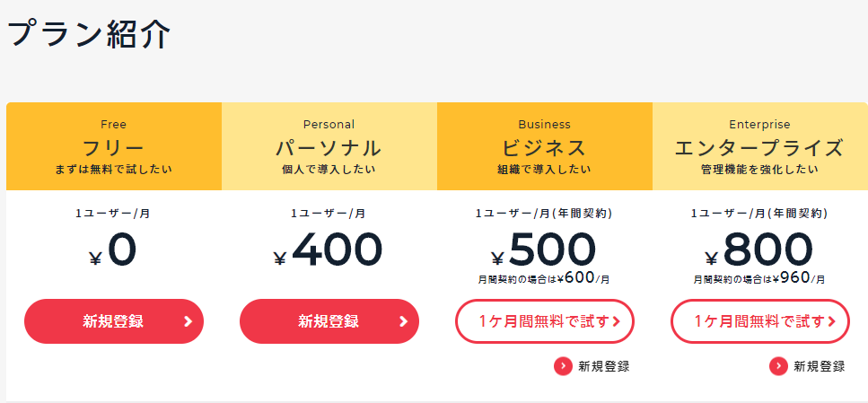Click the arrow icon on Personal 新規登録 button
Image resolution: width=868 pixels, height=403 pixels.
[404, 321]
